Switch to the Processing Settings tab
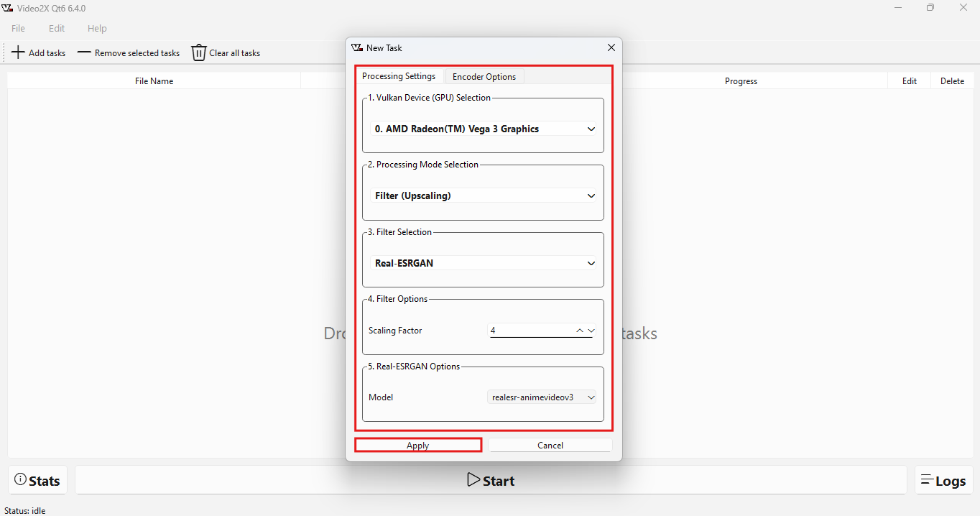Image resolution: width=980 pixels, height=516 pixels. pyautogui.click(x=399, y=76)
